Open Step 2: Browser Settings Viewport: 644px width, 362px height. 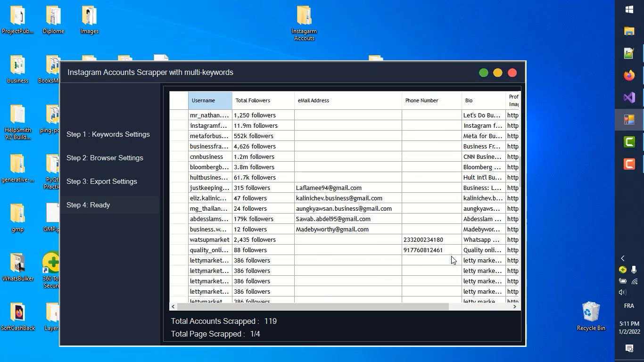point(105,158)
